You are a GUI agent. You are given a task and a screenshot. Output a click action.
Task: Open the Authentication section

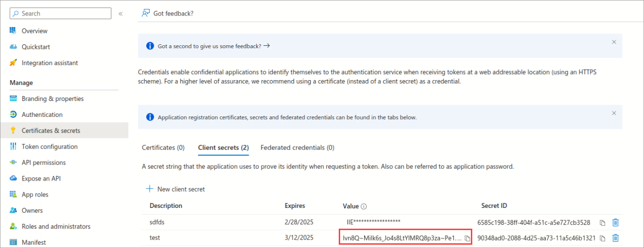[42, 115]
